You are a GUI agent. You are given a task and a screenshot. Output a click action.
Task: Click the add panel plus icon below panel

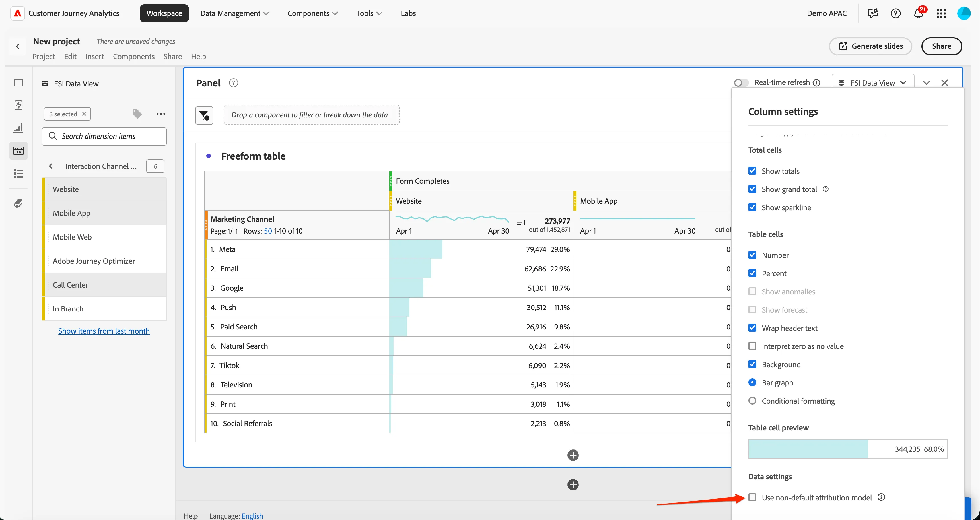pyautogui.click(x=573, y=485)
